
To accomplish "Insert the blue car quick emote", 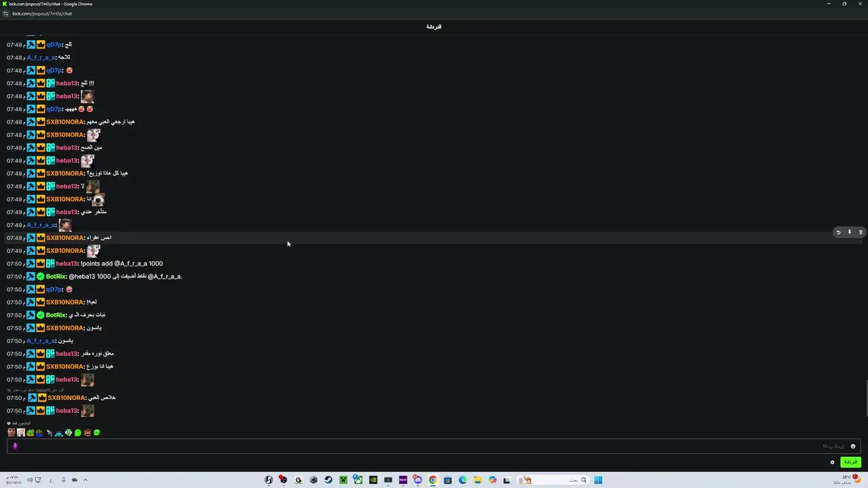I will (x=59, y=432).
